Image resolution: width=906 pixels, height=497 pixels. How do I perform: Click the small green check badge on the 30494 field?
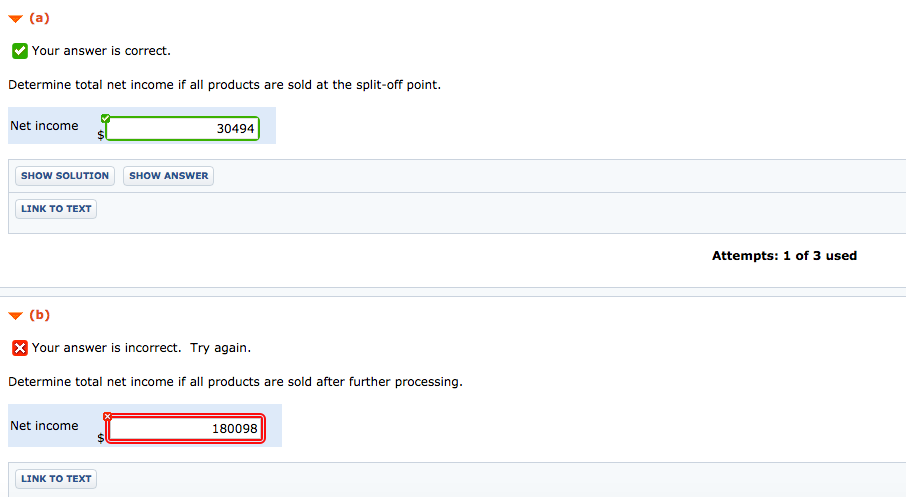click(x=105, y=118)
